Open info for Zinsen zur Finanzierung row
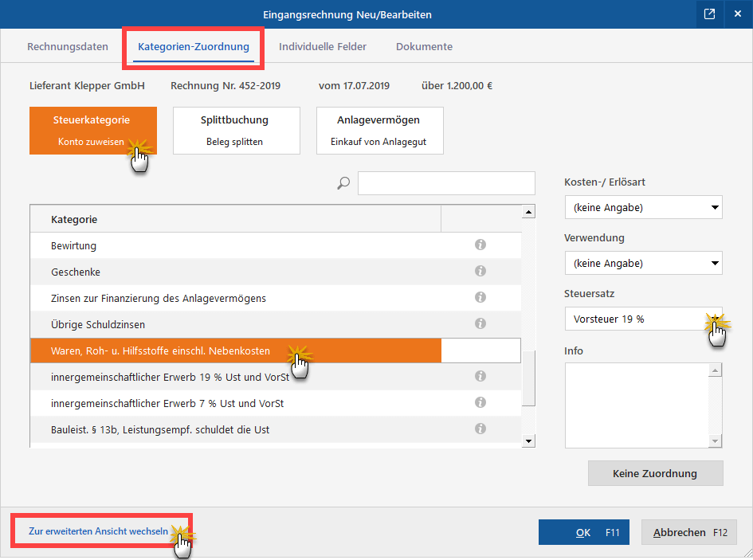The width and height of the screenshot is (753, 560). [x=480, y=297]
